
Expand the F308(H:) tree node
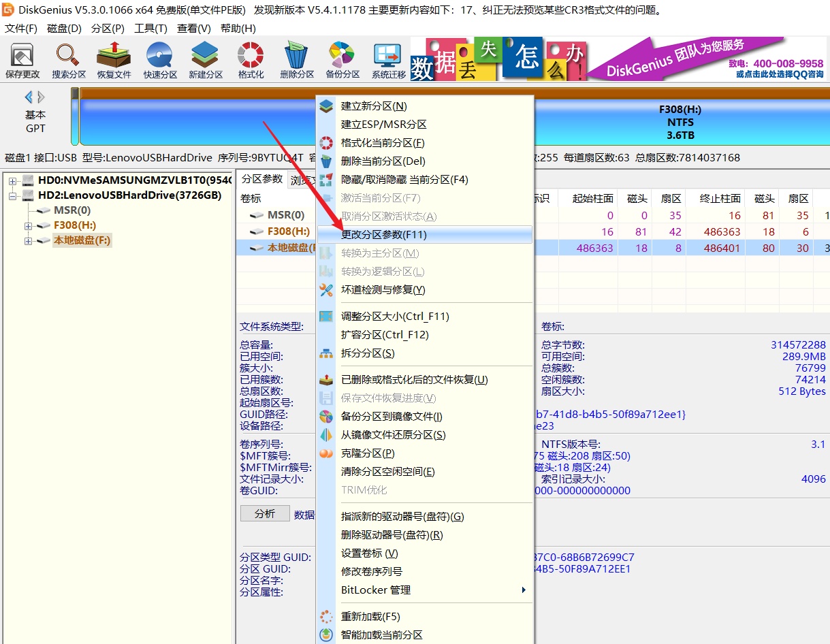[28, 225]
